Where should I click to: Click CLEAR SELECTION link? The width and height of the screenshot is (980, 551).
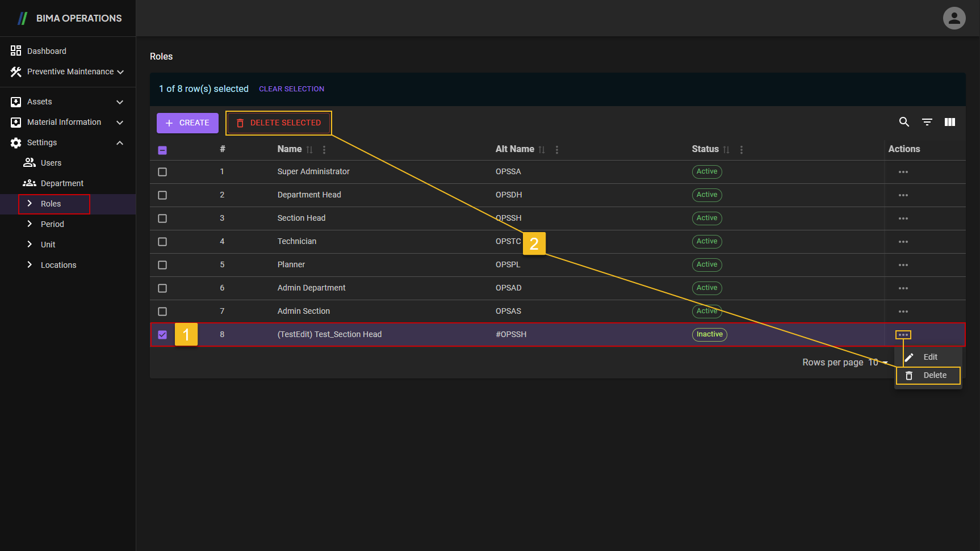(x=291, y=89)
